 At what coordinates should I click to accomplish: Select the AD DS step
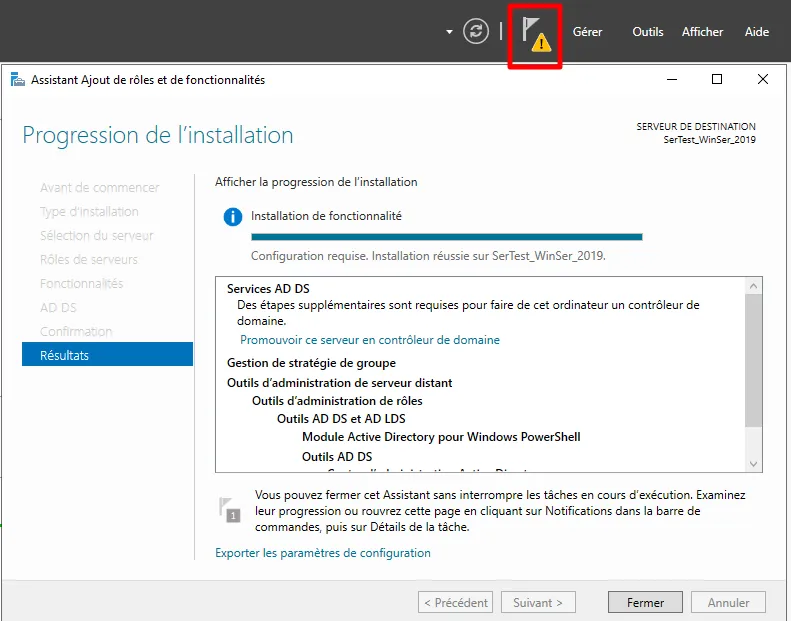(58, 307)
